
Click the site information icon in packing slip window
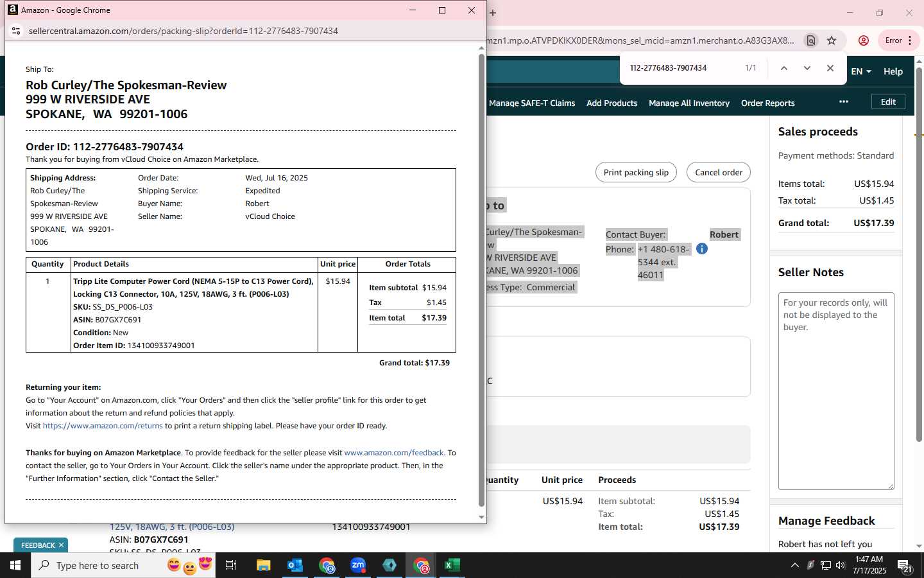click(16, 31)
